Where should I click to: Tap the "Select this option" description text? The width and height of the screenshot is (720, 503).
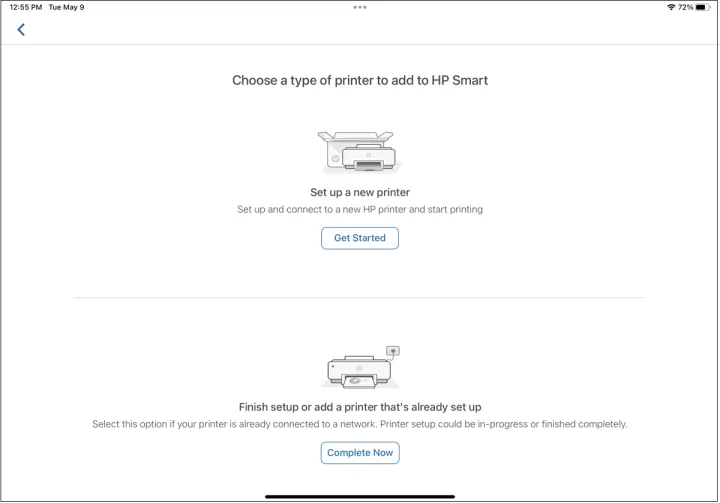pyautogui.click(x=360, y=424)
